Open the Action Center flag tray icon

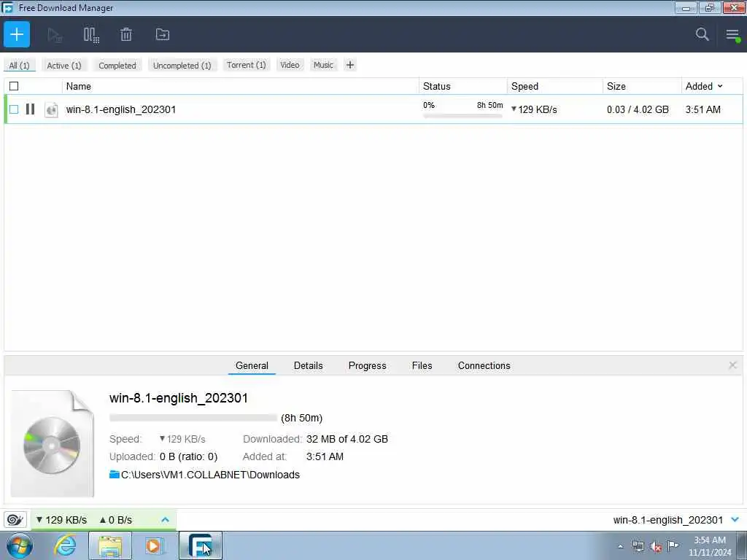[x=673, y=545]
